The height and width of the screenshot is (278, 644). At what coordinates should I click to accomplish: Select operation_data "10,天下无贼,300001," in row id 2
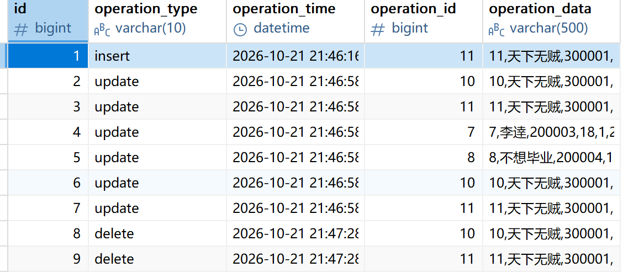tap(551, 81)
